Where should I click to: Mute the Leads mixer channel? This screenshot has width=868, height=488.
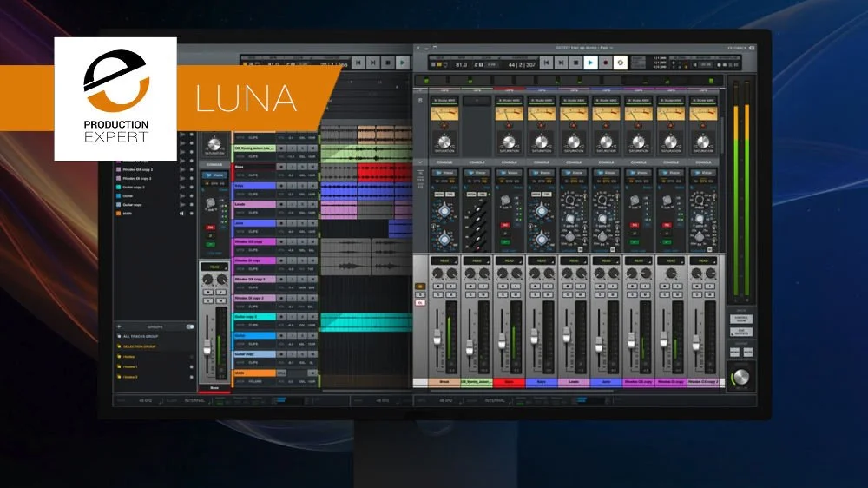click(x=581, y=294)
